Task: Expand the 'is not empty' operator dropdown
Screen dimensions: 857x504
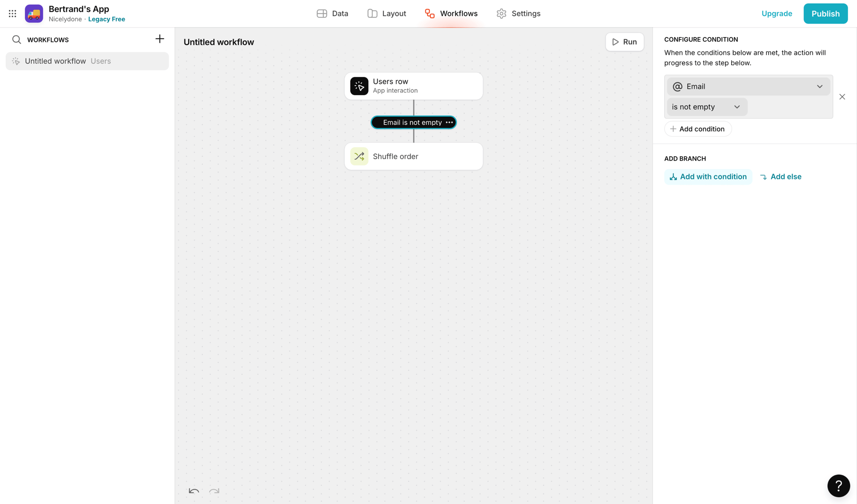Action: pos(737,107)
